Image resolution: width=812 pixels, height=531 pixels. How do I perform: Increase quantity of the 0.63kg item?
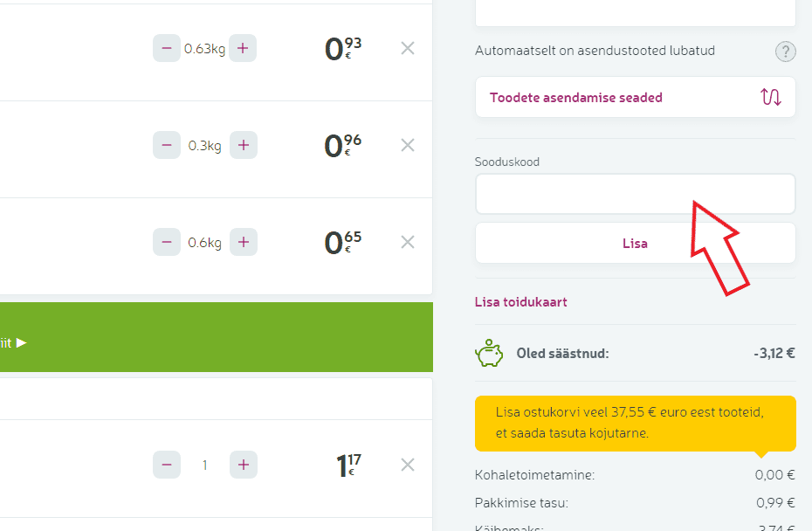(244, 48)
